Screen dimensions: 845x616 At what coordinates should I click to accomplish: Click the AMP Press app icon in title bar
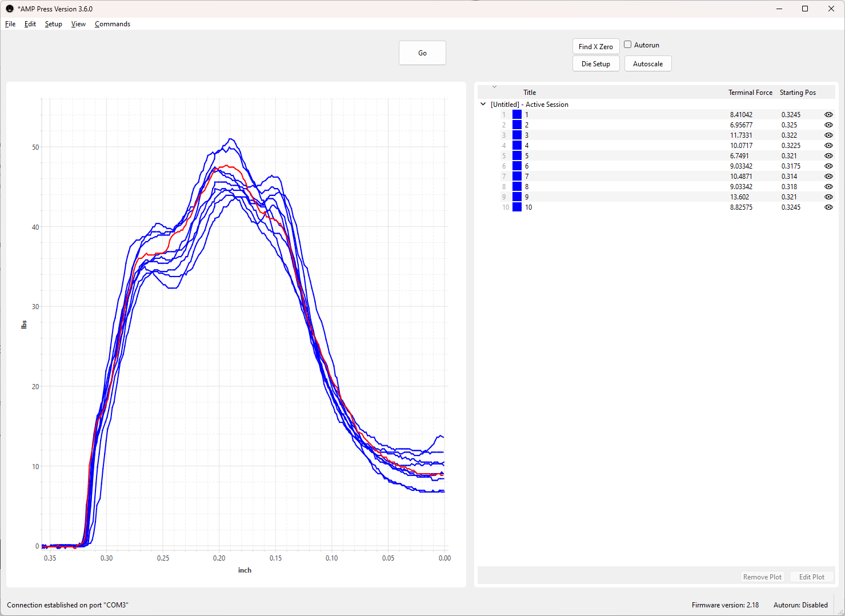(10, 9)
